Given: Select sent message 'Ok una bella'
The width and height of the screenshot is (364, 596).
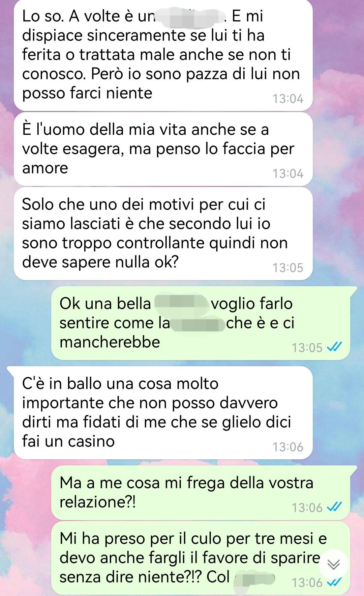Looking at the screenshot, I should tap(201, 323).
